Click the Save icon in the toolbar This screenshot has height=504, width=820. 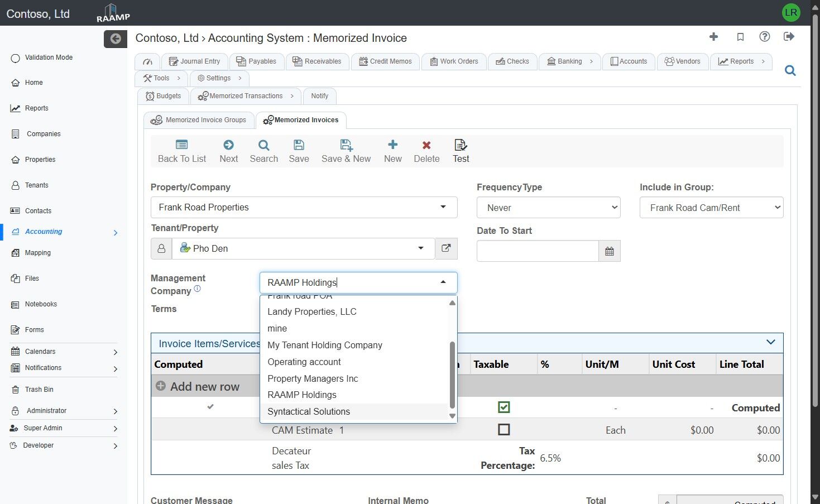pyautogui.click(x=299, y=146)
